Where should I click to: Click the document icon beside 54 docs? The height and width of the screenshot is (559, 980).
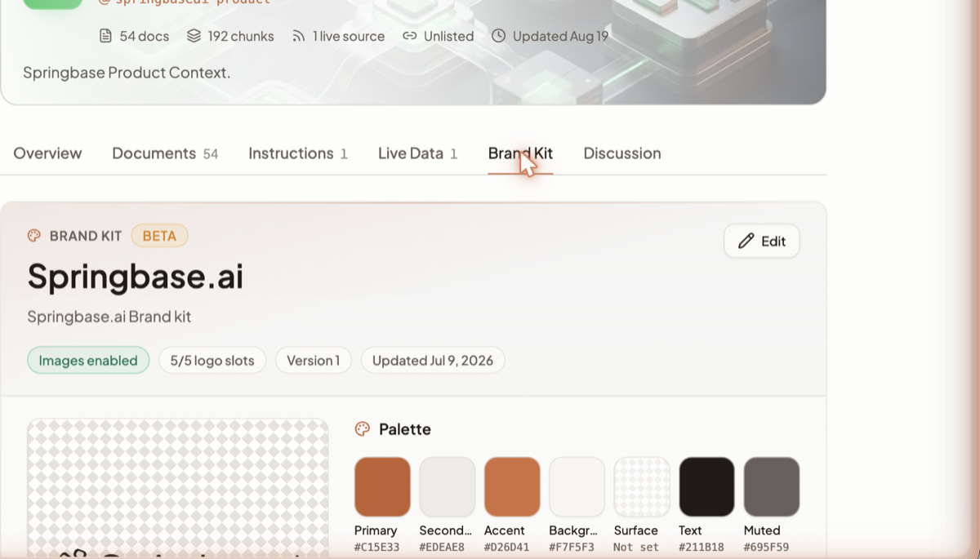tap(105, 36)
